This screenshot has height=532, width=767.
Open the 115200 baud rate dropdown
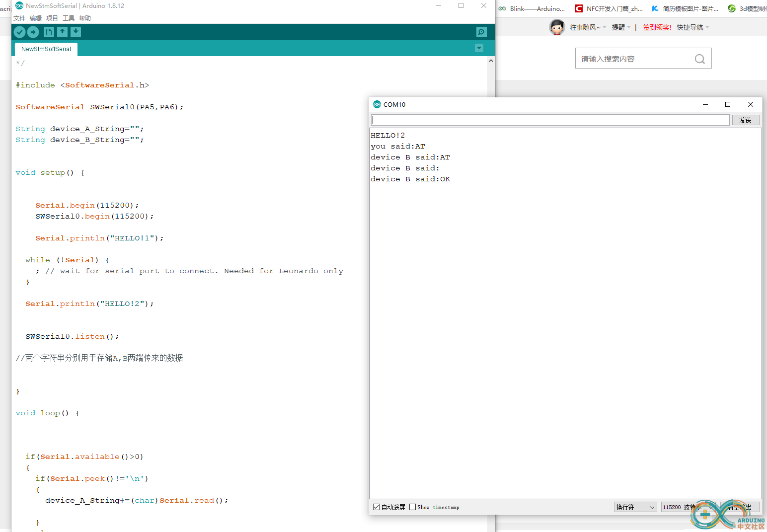coord(688,507)
